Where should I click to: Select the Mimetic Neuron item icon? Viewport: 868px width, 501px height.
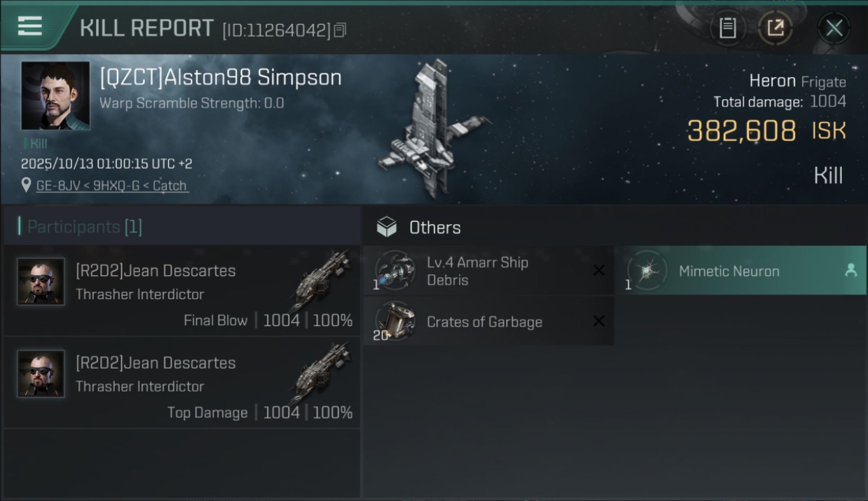pos(648,271)
